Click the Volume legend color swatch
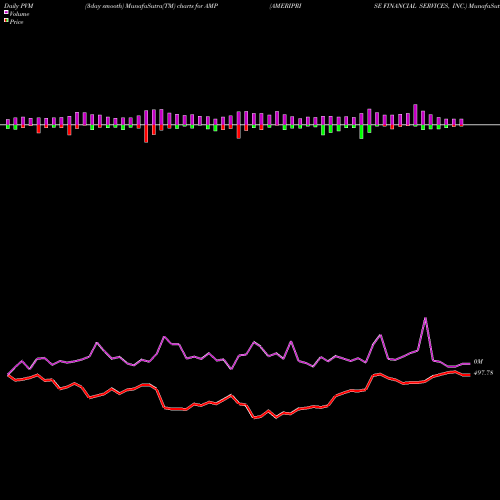Image resolution: width=500 pixels, height=500 pixels. (x=6, y=13)
